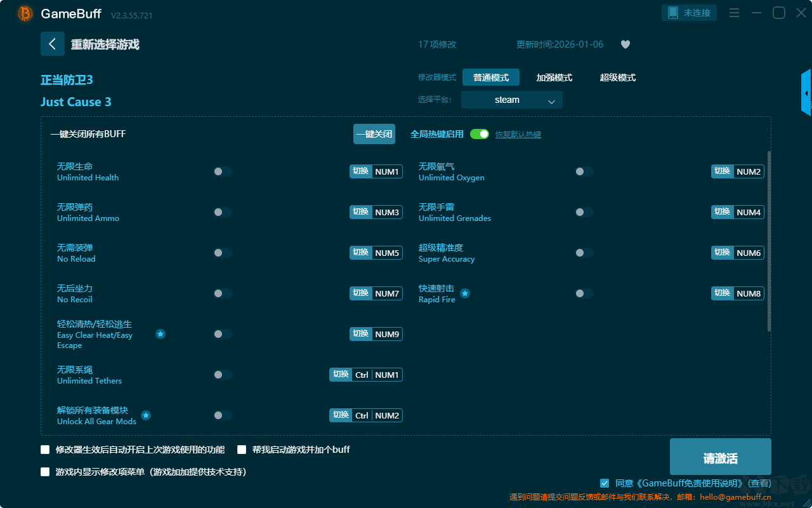
Task: Go back with the arrow icon
Action: (x=53, y=44)
